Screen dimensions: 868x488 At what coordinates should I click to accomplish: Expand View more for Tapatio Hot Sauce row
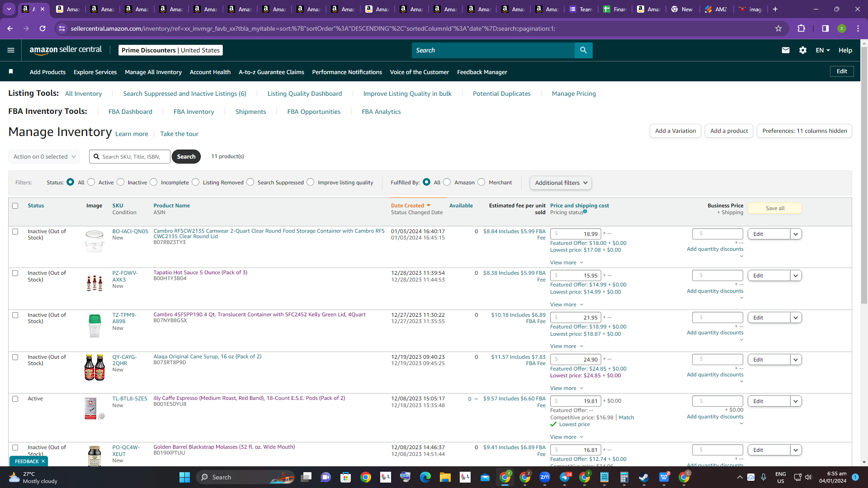(x=566, y=305)
